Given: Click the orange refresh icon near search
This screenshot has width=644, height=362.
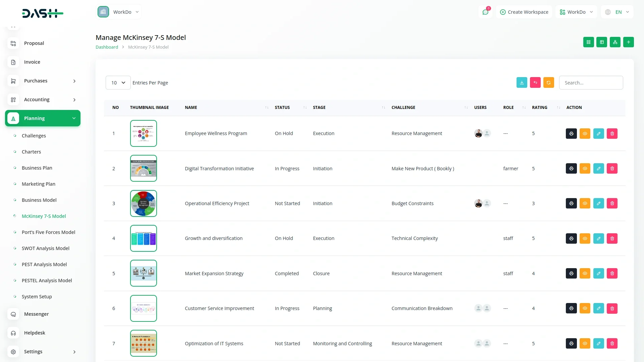Looking at the screenshot, I should pos(548,83).
